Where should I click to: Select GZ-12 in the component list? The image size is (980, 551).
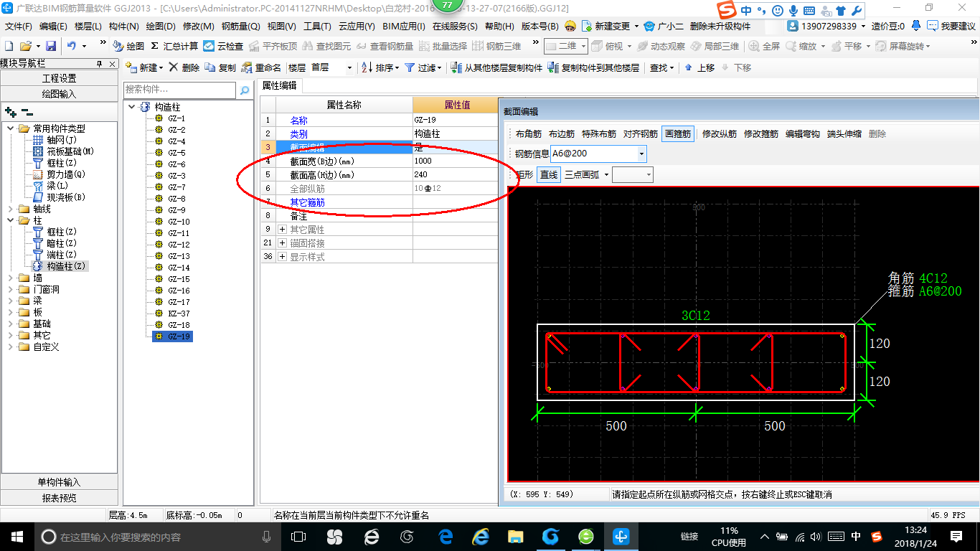[179, 245]
